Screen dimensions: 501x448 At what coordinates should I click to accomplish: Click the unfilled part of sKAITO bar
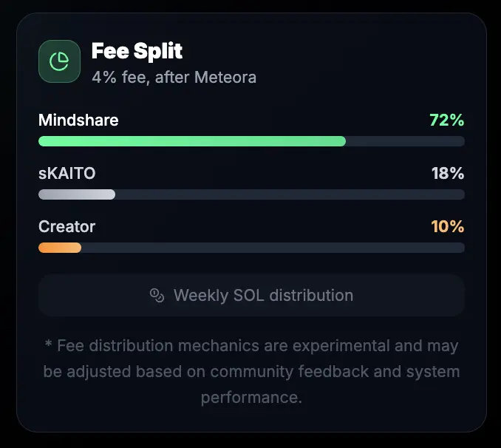(290, 194)
